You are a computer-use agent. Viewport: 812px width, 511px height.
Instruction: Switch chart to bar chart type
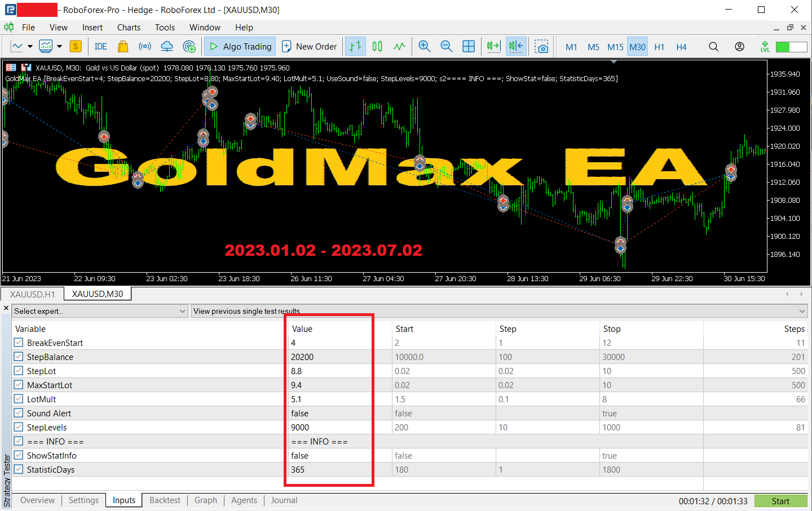355,47
